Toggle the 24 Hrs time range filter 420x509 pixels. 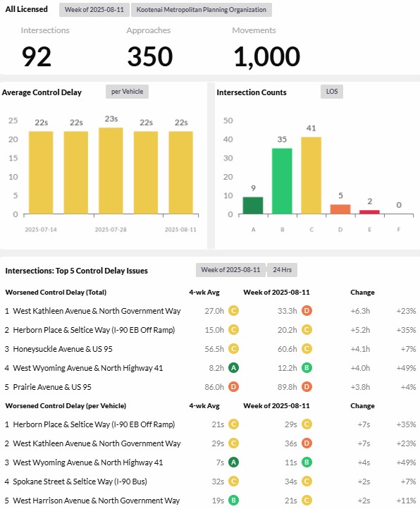(x=282, y=270)
